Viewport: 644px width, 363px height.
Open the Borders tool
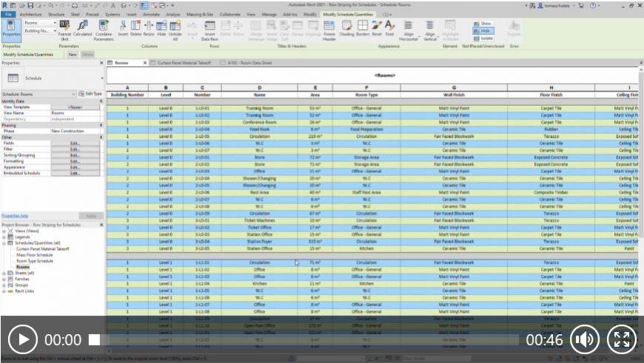363,28
